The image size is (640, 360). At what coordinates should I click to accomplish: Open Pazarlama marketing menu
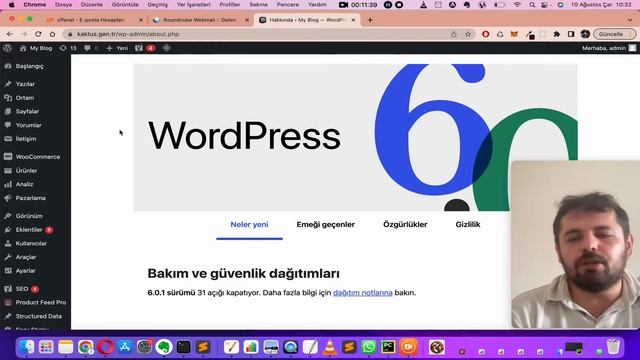tap(31, 198)
